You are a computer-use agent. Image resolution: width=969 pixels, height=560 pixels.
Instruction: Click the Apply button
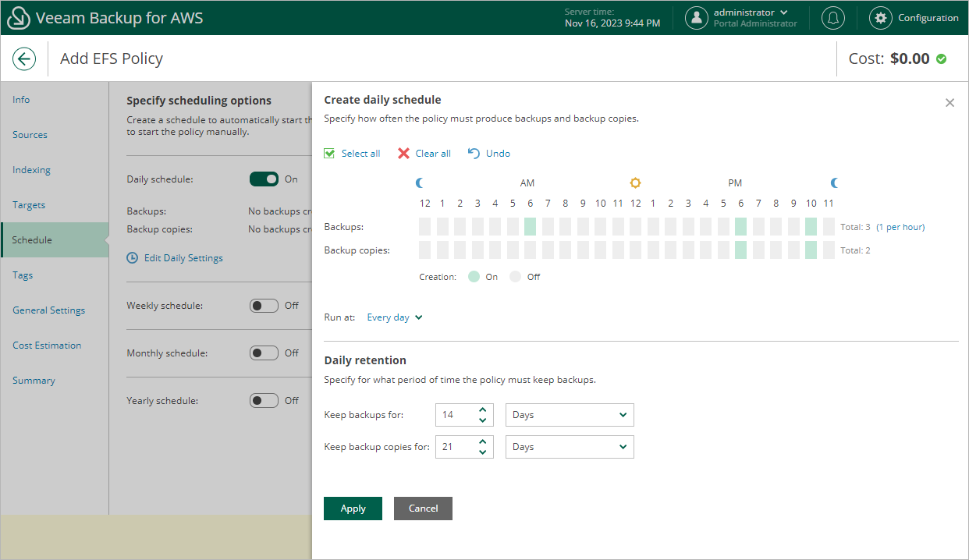[353, 509]
